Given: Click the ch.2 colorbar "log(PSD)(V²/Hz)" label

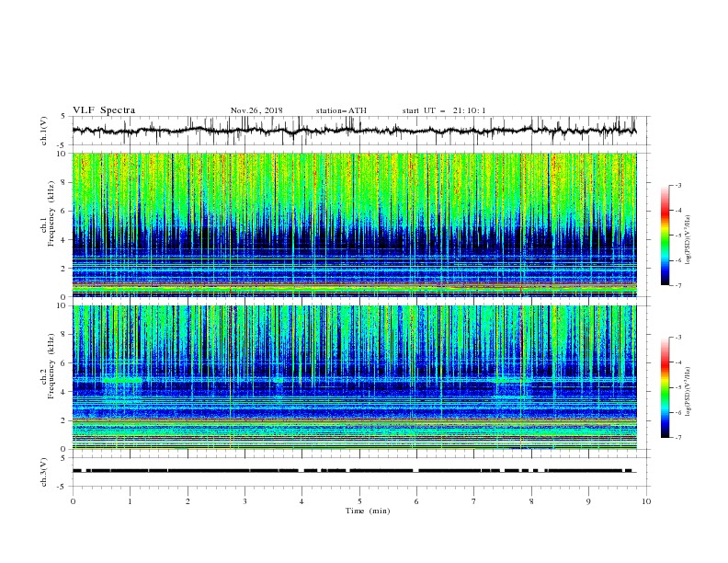Looking at the screenshot, I should (688, 392).
